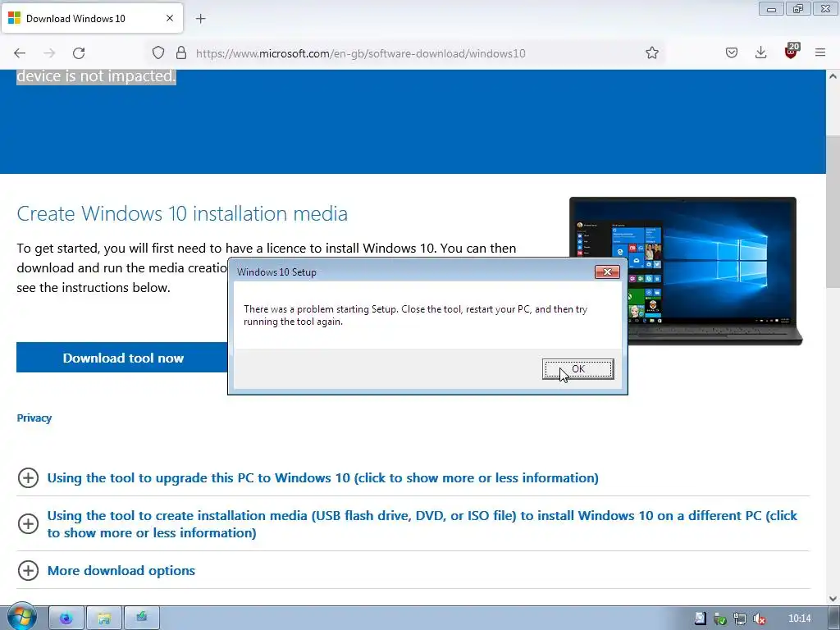Viewport: 840px width, 630px height.
Task: Reload the Microsoft download page
Action: [79, 53]
